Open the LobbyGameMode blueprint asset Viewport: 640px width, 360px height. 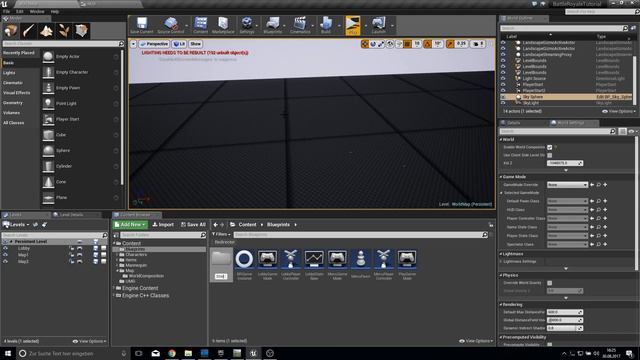267,264
